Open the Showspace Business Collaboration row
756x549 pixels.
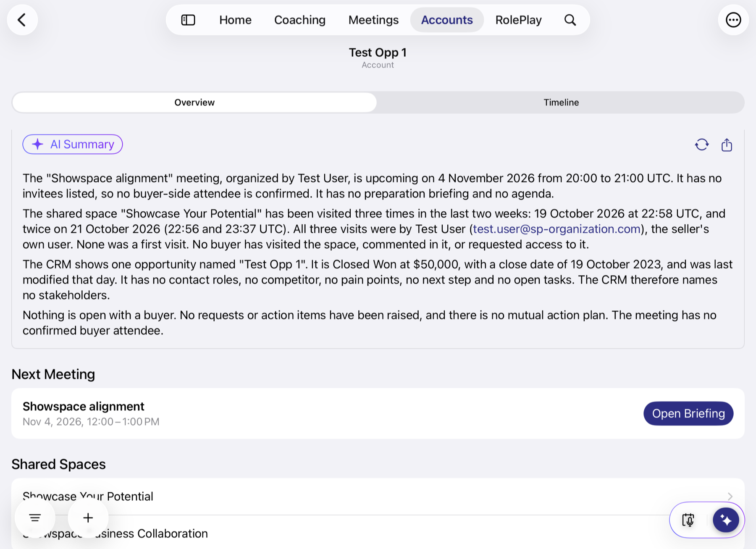tap(378, 533)
